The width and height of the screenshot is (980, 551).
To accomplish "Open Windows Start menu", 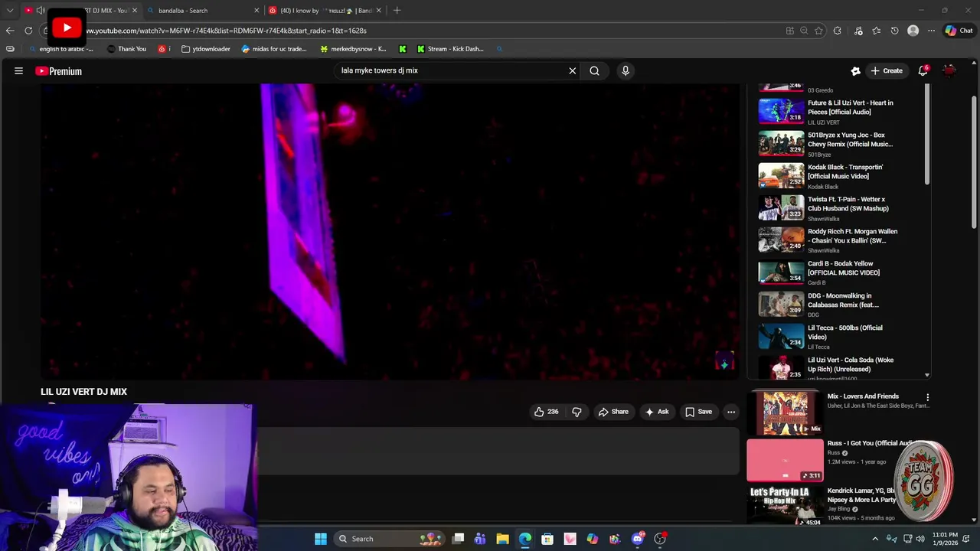I will tap(321, 539).
